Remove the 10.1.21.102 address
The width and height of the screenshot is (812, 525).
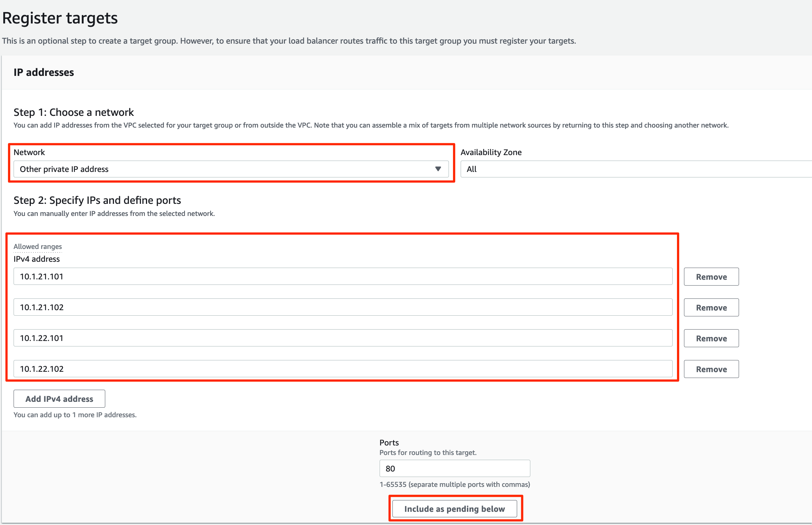(711, 308)
